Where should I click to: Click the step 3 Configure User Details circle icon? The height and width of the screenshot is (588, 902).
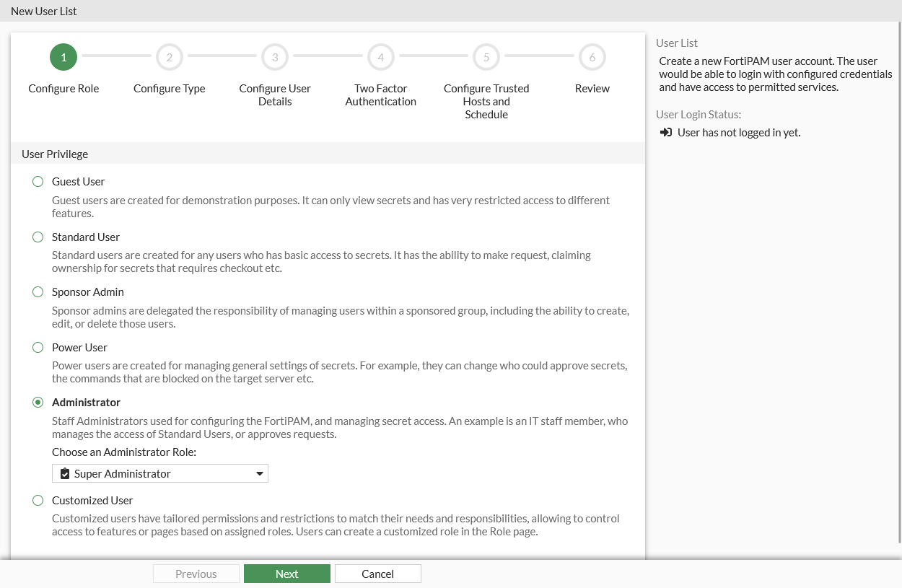coord(275,57)
